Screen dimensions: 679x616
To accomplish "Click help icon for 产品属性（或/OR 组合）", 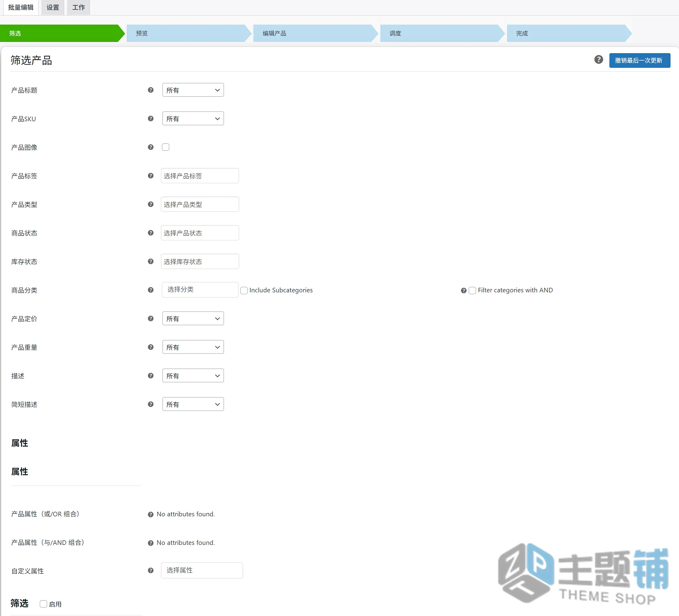I will click(x=151, y=514).
